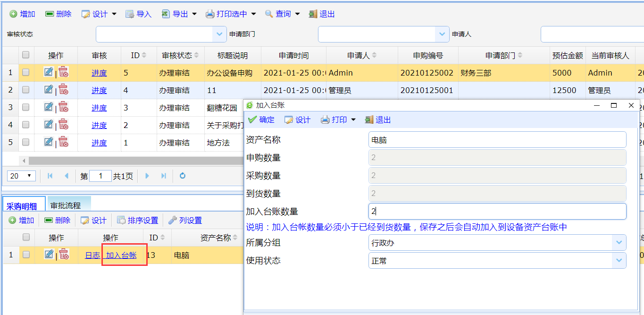Check the row 2 checkbox in main table
Image resolution: width=644 pixels, height=315 pixels.
(26, 90)
